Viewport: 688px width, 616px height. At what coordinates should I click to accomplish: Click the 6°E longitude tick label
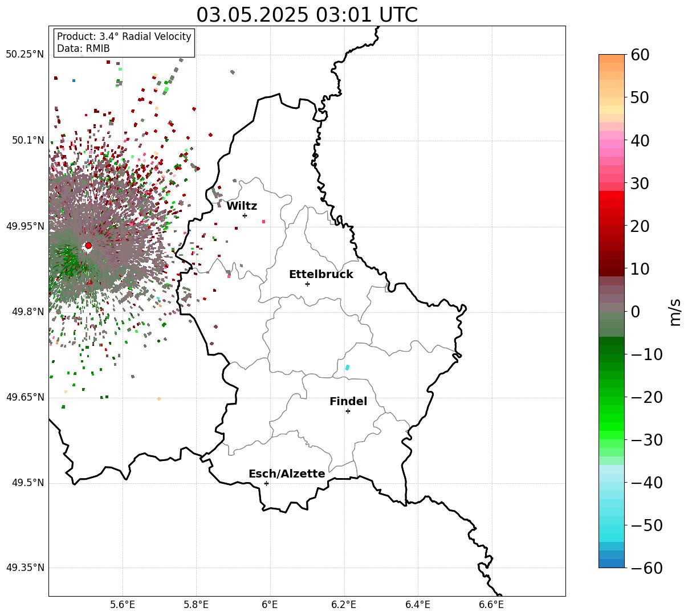click(x=270, y=605)
